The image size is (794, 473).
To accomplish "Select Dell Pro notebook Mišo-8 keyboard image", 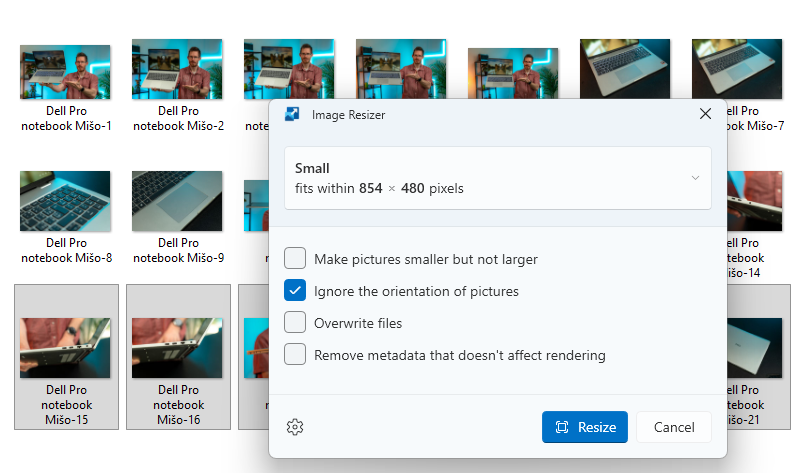I will pyautogui.click(x=66, y=201).
